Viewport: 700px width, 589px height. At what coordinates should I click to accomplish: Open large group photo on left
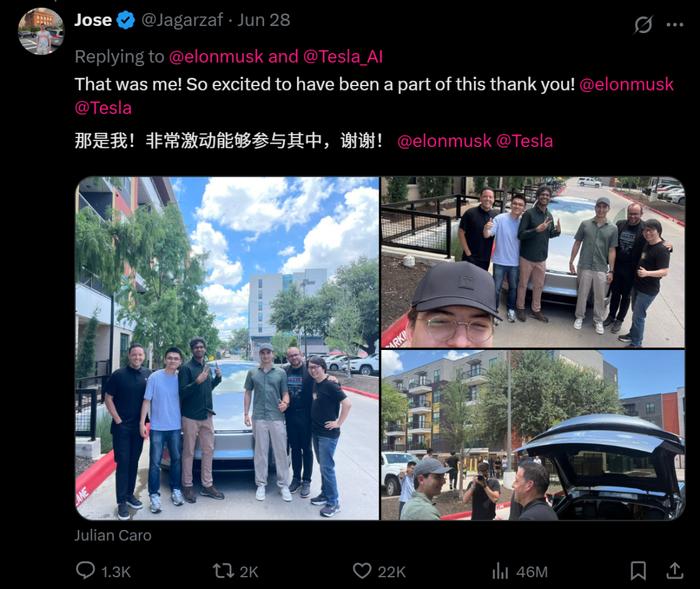[x=227, y=348]
